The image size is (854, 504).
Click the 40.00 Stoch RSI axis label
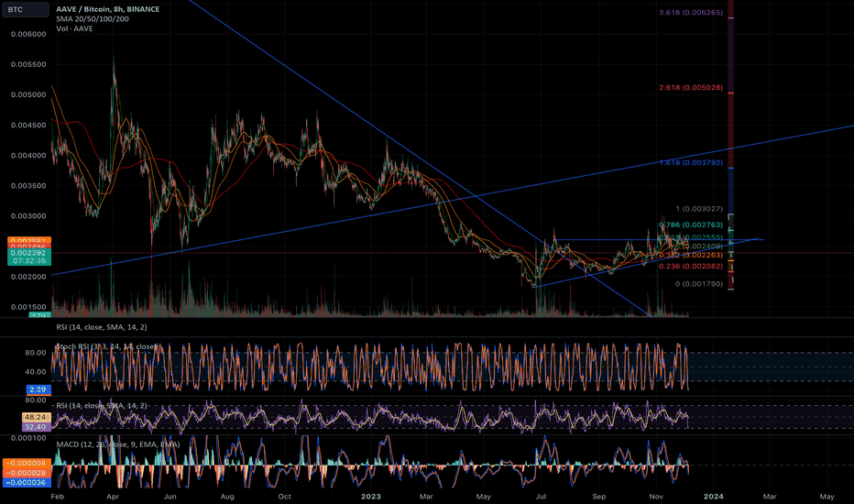click(x=36, y=372)
